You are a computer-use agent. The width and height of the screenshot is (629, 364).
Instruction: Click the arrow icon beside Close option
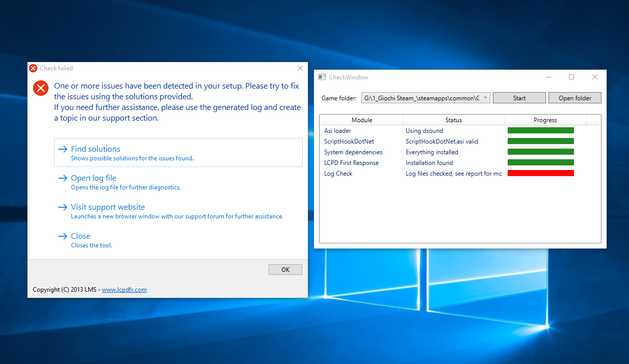point(63,236)
